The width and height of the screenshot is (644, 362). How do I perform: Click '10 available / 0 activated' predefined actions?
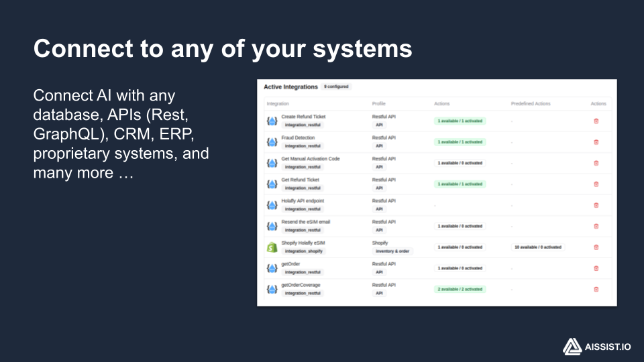coord(537,247)
